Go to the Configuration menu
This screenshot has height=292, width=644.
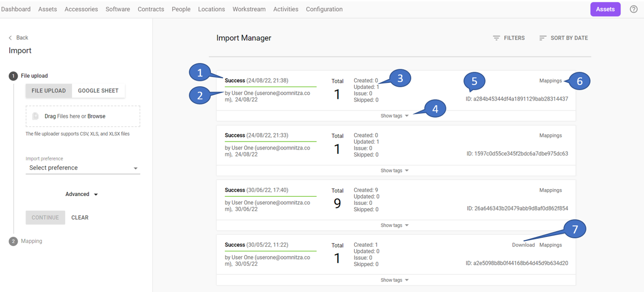pos(324,9)
